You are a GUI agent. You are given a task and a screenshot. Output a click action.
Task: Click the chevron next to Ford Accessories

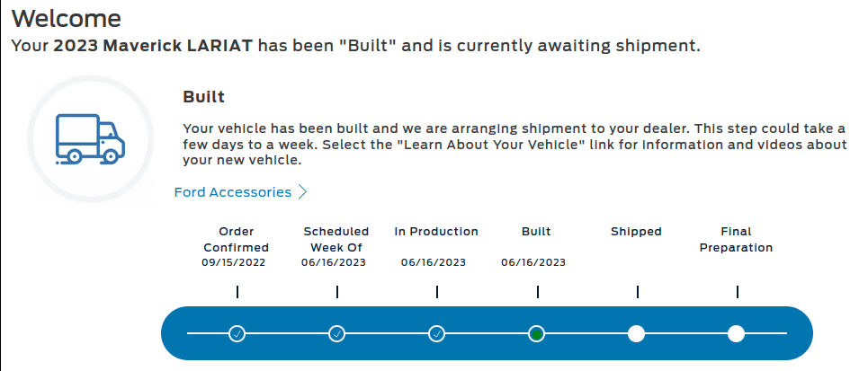point(302,192)
